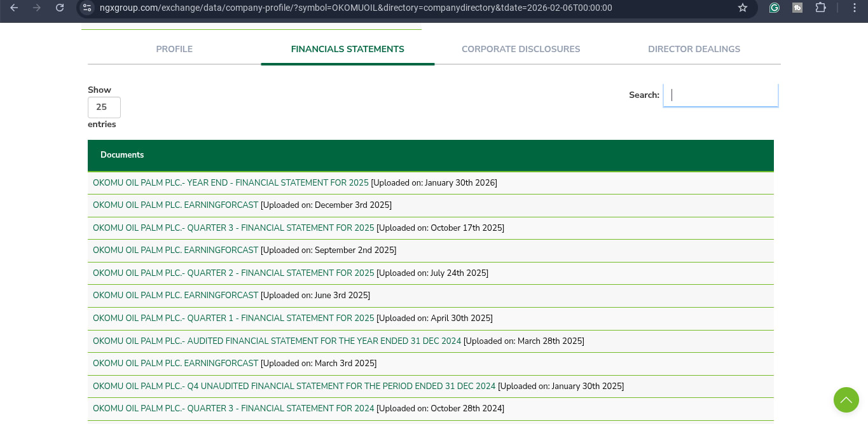This screenshot has width=868, height=424.
Task: Click the 'entries' label below Show
Action: coord(102,125)
